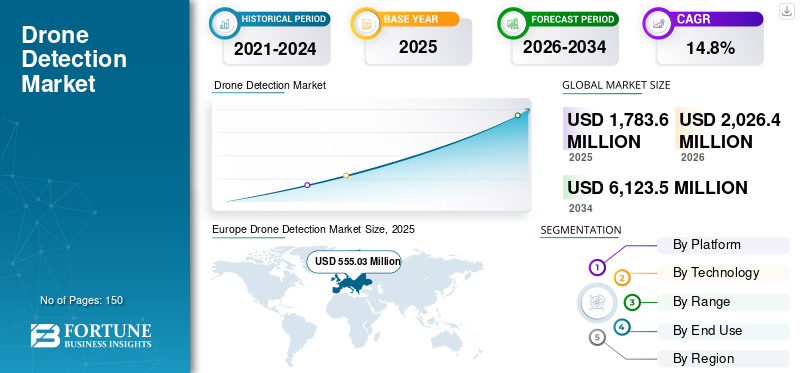Click numbered circle 5 in segmentation
Viewport: 800px width, 373px height.
click(597, 337)
